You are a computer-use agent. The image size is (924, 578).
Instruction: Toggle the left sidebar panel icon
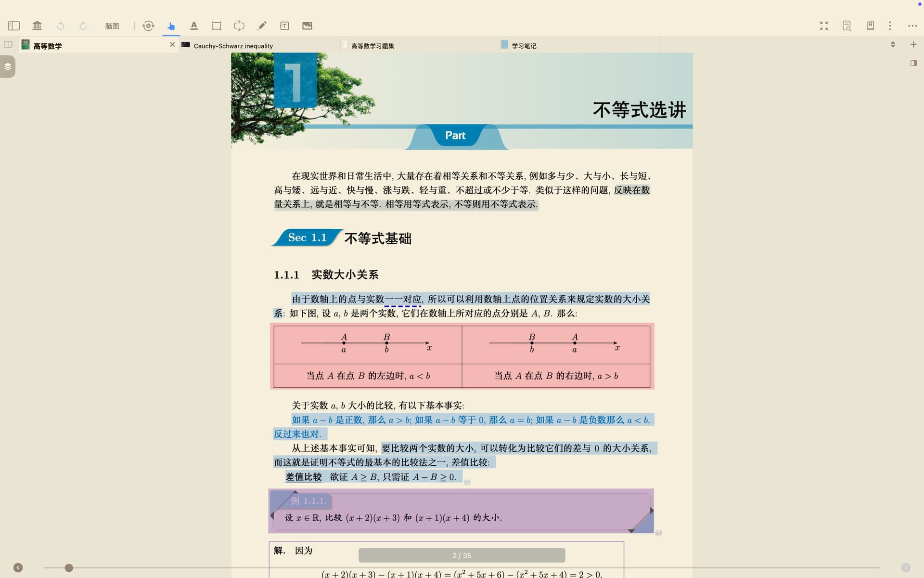[14, 26]
